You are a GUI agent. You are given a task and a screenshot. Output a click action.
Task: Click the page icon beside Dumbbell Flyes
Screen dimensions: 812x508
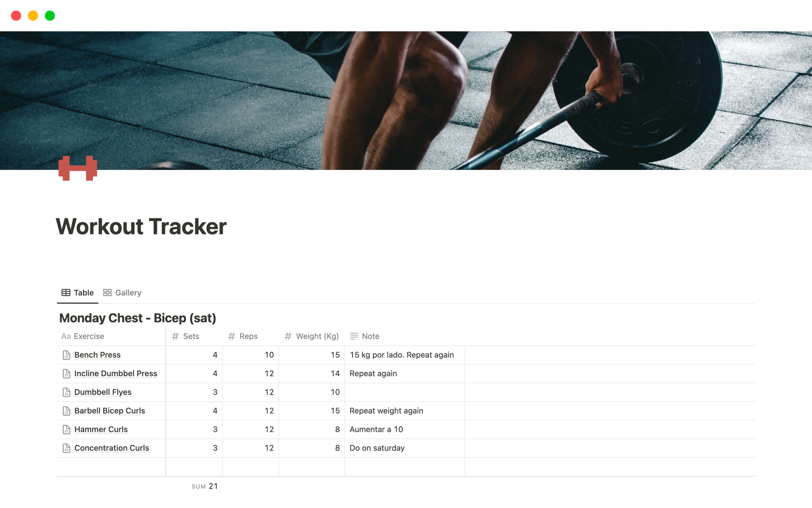coord(66,392)
